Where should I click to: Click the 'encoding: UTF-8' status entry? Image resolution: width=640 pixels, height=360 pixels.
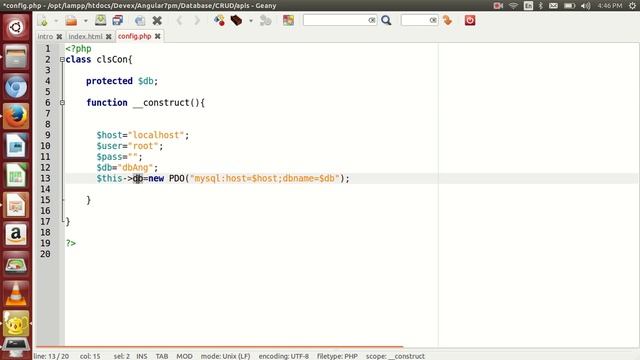[284, 356]
